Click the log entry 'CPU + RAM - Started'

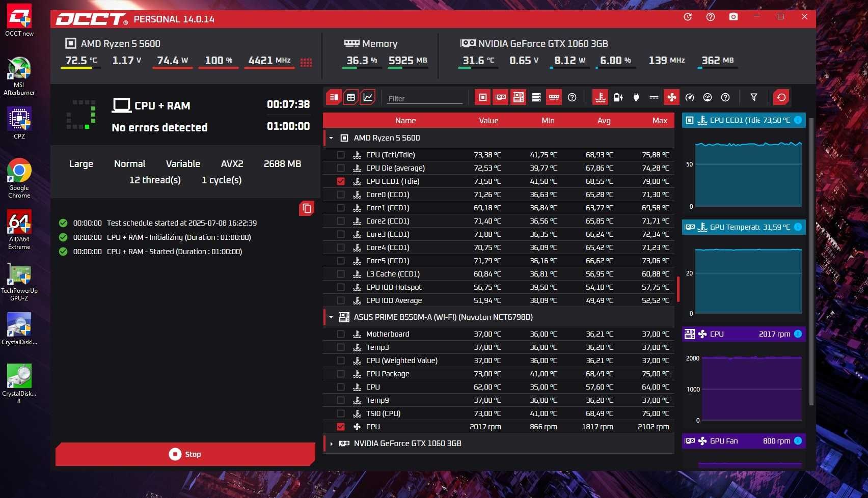174,252
